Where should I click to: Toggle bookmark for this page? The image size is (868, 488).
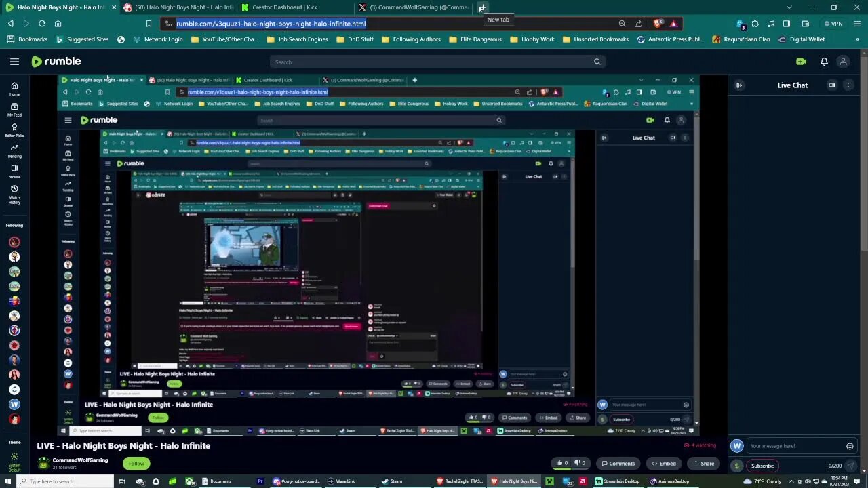coord(149,24)
